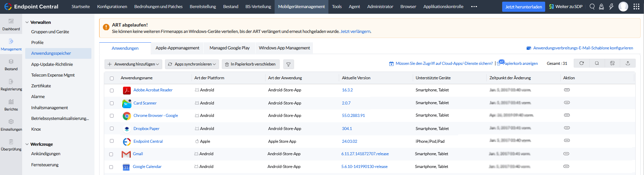Select the Anwendungen tab
Viewport: 644px width, 175px height.
[125, 48]
